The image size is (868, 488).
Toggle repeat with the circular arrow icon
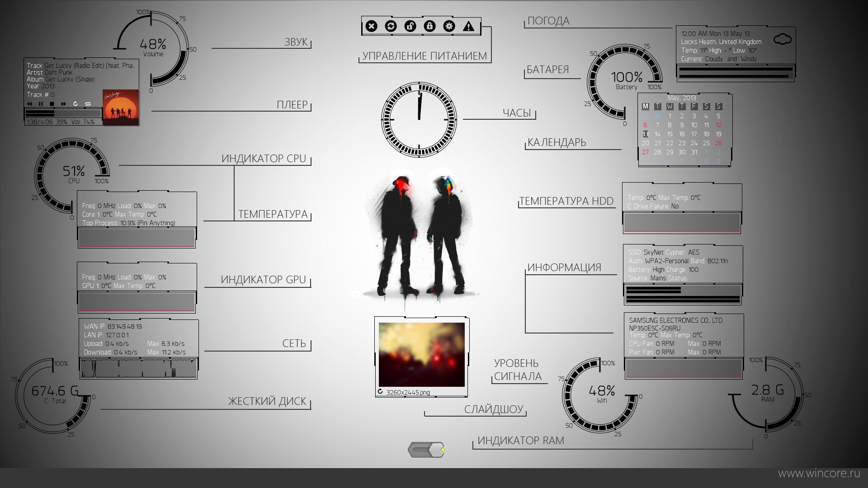pos(75,104)
